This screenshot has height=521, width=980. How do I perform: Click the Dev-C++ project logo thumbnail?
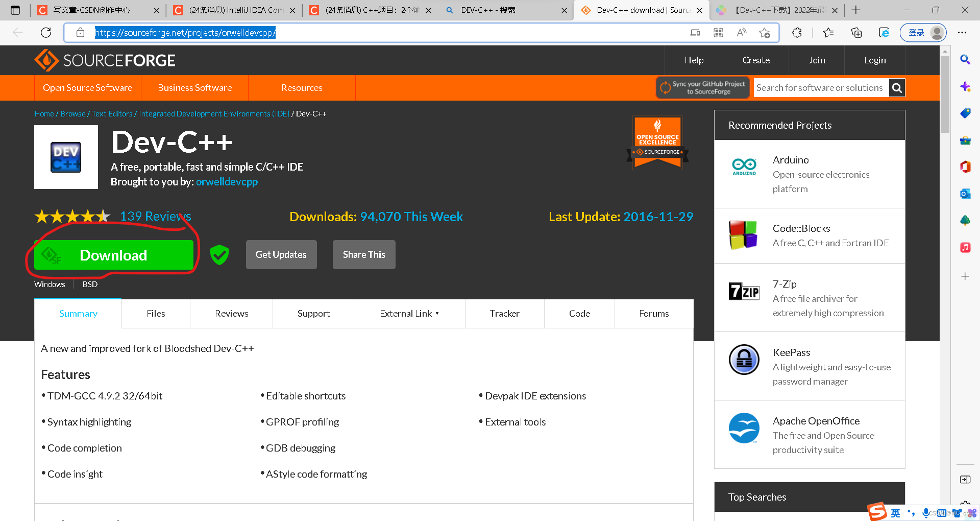click(66, 157)
